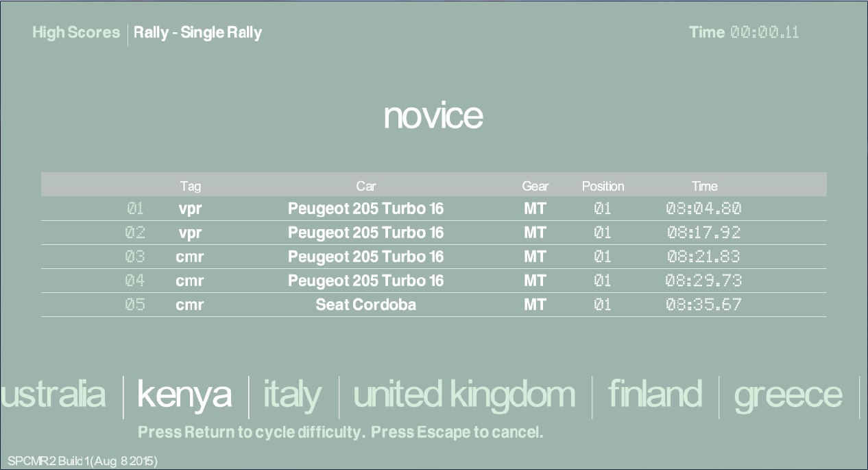Select the kenya rally tab
The image size is (868, 470).
(184, 395)
